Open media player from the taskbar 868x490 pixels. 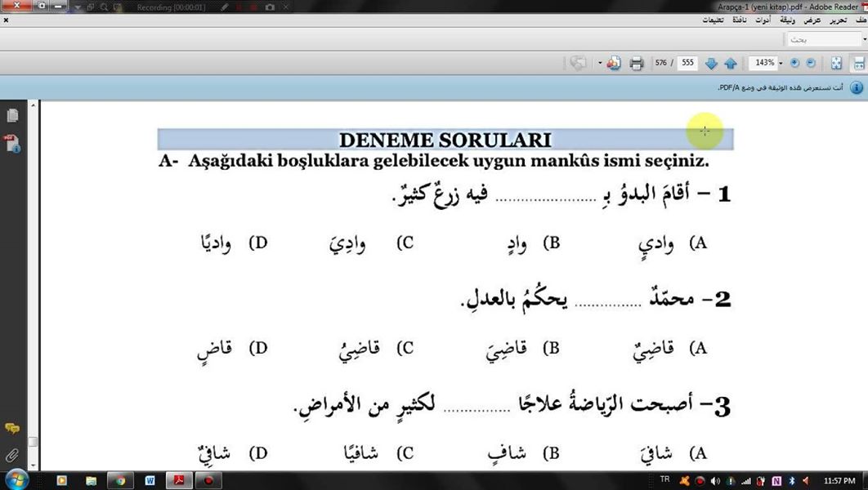pos(61,480)
